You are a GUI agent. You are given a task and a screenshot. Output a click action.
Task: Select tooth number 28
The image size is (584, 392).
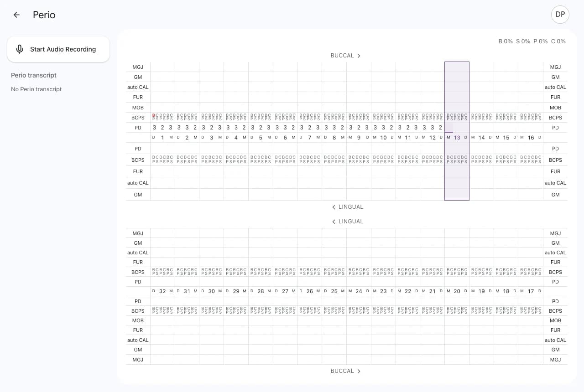pos(261,291)
